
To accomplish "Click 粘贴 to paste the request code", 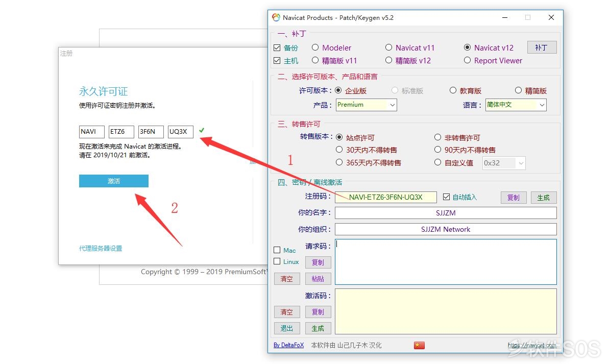I will click(318, 279).
